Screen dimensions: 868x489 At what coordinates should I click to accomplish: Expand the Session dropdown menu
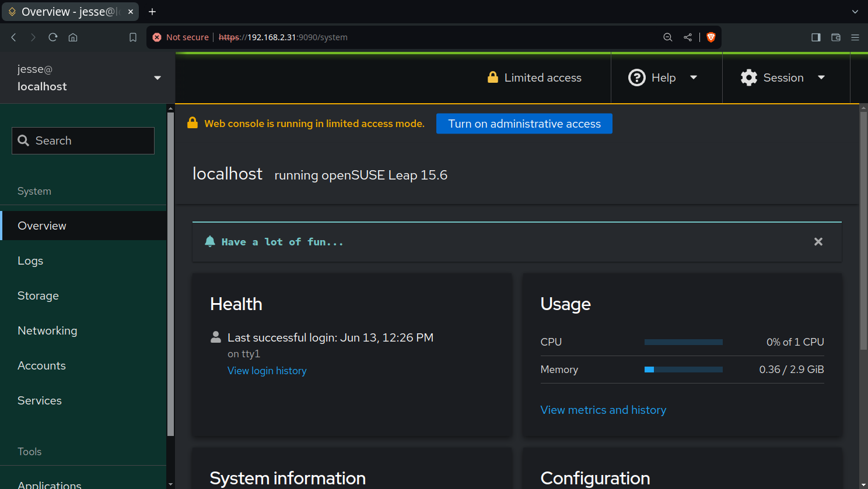(x=783, y=78)
